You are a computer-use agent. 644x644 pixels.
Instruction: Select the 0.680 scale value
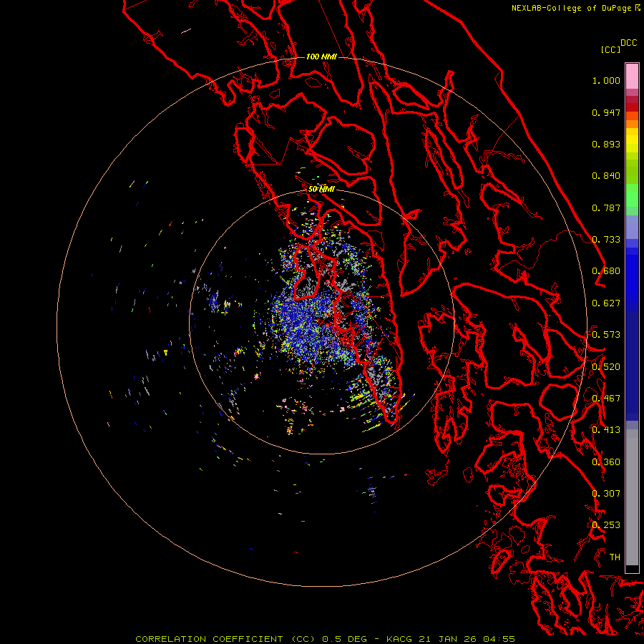[606, 271]
